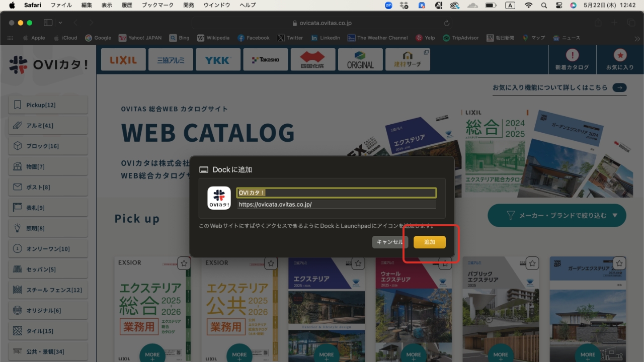
Task: Click the 三協アルミ brand tab
Action: point(171,59)
